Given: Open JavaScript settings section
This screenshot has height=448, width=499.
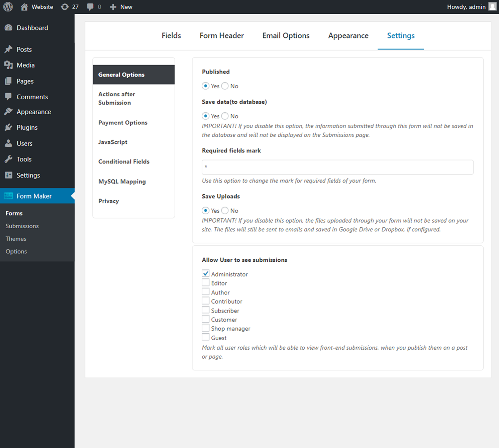Looking at the screenshot, I should [134, 142].
